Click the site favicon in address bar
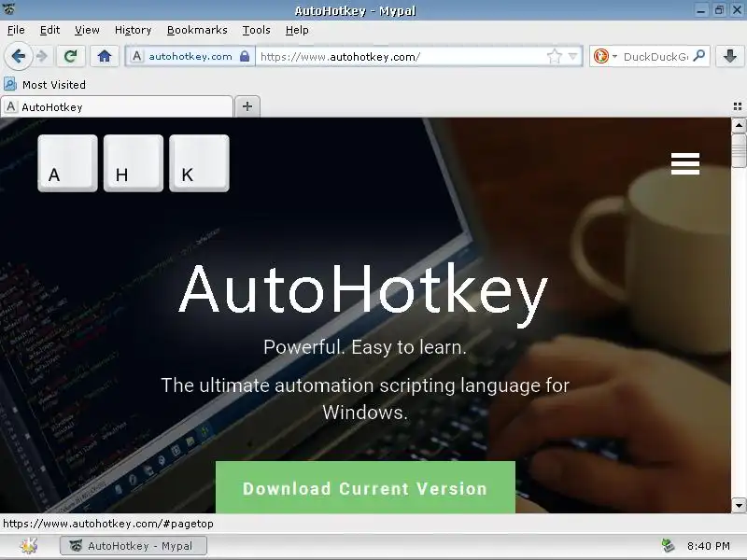The width and height of the screenshot is (747, 560). (x=136, y=56)
